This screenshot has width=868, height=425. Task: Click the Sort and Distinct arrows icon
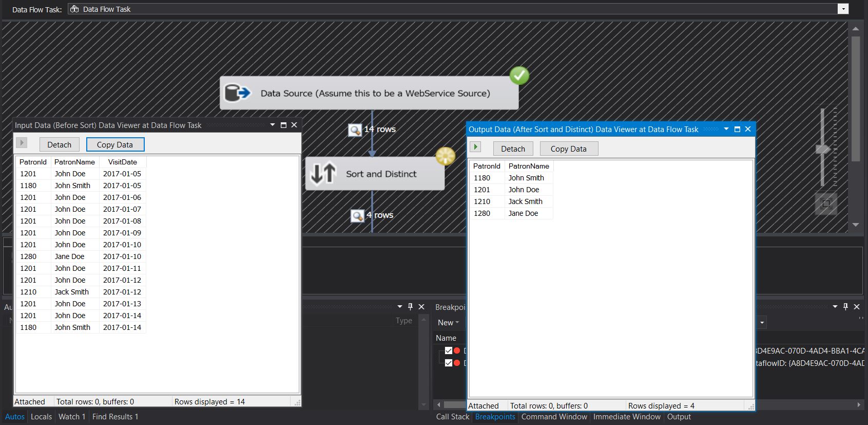(323, 174)
